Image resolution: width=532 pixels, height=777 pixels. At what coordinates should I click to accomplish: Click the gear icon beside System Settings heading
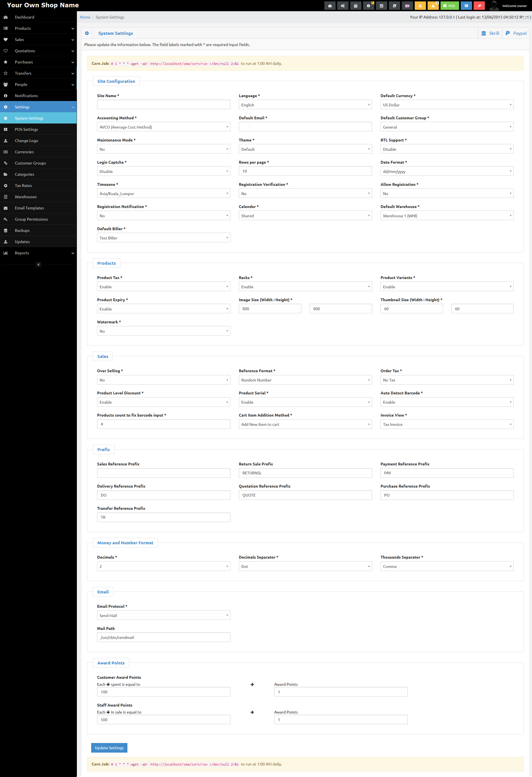pos(87,33)
